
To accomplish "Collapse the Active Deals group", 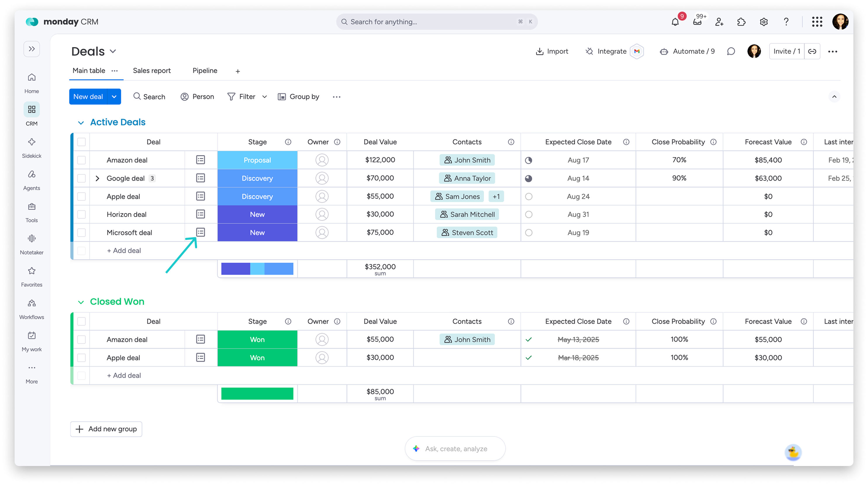I will 81,123.
